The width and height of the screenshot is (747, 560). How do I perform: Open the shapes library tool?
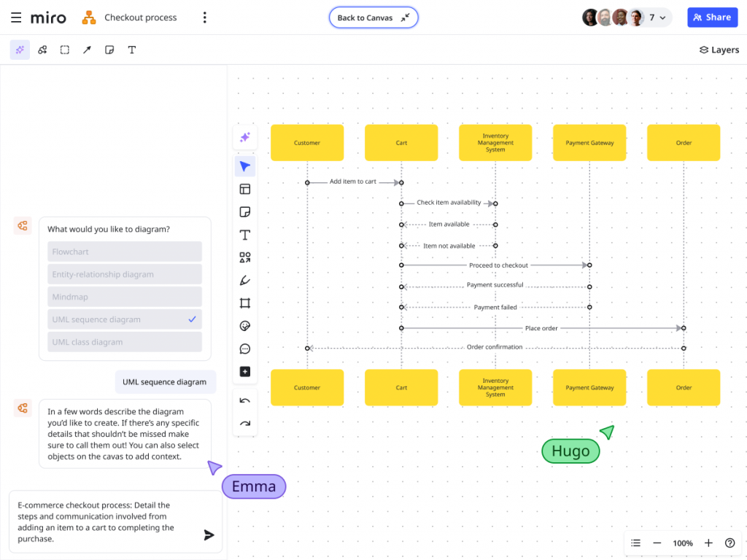coord(245,257)
